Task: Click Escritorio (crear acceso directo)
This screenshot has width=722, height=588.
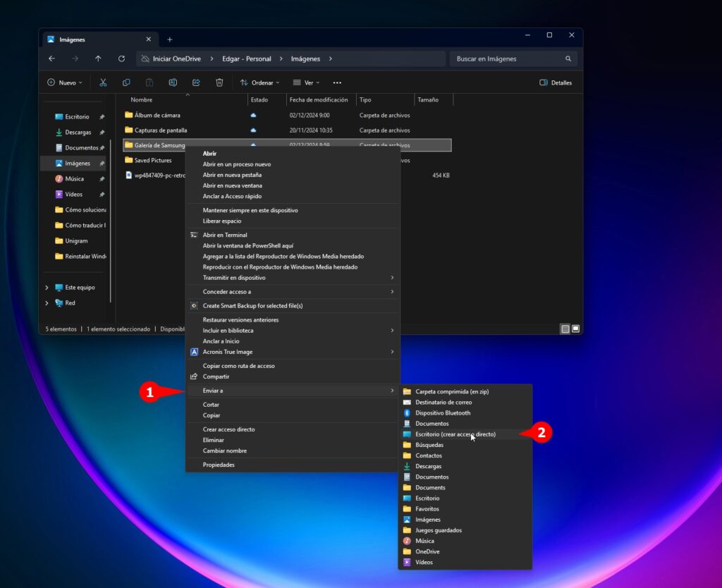Action: (465, 434)
